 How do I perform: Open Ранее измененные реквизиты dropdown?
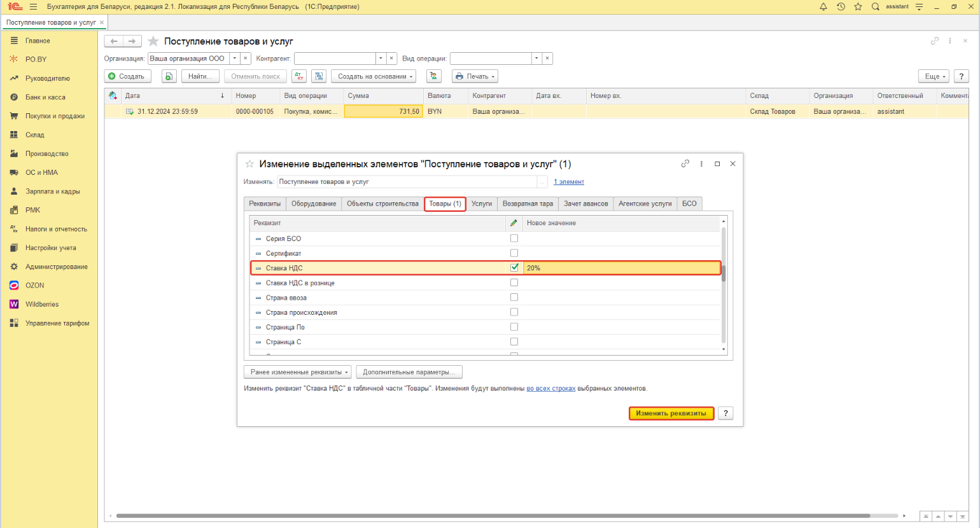point(298,372)
